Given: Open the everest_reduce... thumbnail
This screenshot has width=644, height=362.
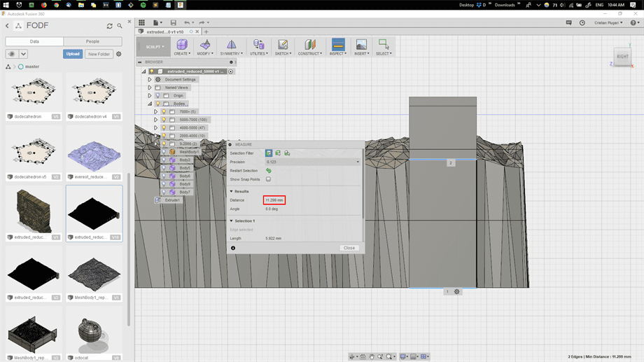Looking at the screenshot, I should pyautogui.click(x=94, y=155).
